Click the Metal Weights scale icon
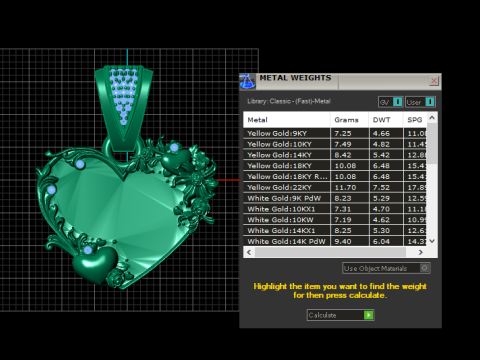This screenshot has height=360, width=480. 247,81
